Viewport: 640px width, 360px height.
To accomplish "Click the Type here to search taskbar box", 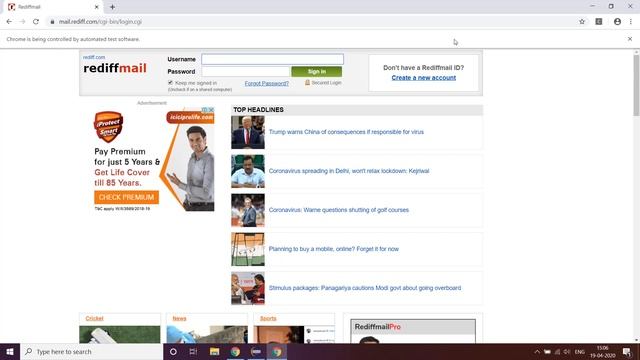I will pos(91,351).
